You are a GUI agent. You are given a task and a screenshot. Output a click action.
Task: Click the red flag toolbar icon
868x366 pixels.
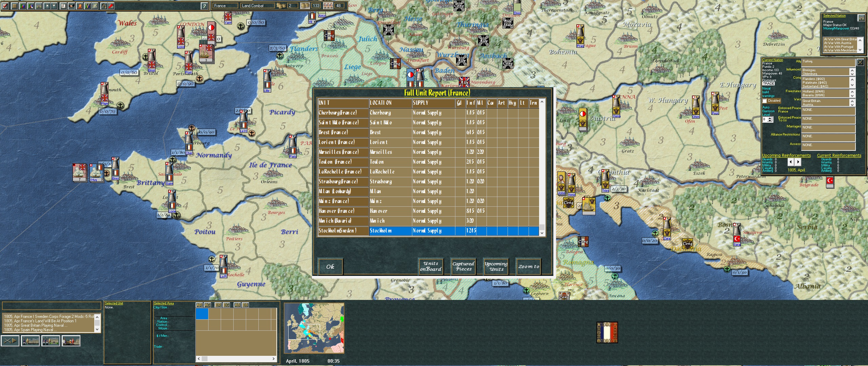point(111,6)
